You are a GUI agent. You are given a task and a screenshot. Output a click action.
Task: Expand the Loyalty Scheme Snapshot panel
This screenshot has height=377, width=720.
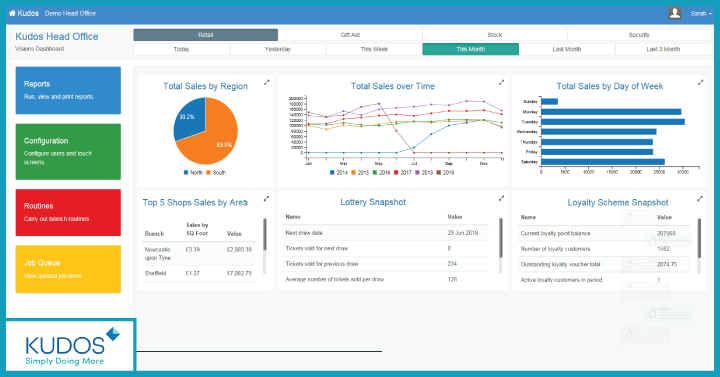(x=700, y=199)
